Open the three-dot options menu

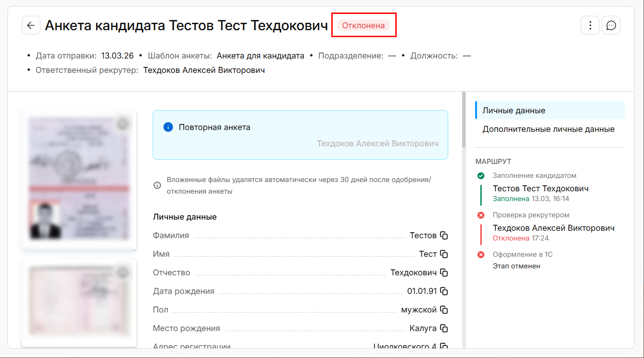point(590,25)
